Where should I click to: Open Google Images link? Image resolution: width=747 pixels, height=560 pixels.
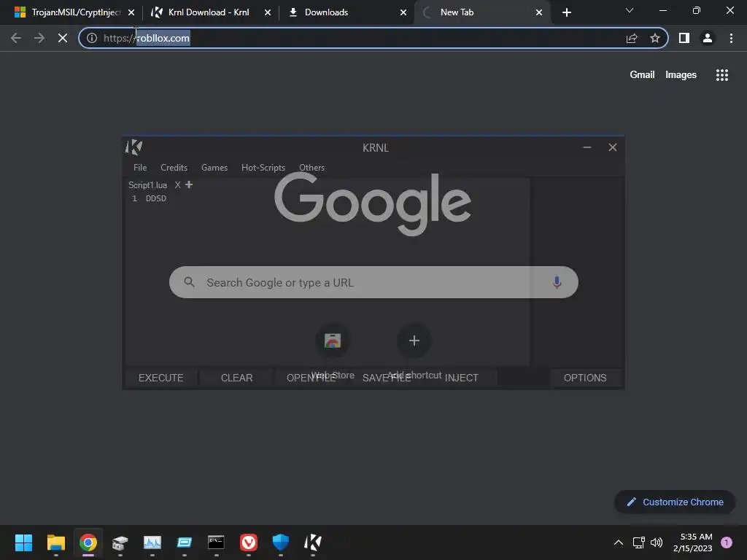click(x=681, y=75)
